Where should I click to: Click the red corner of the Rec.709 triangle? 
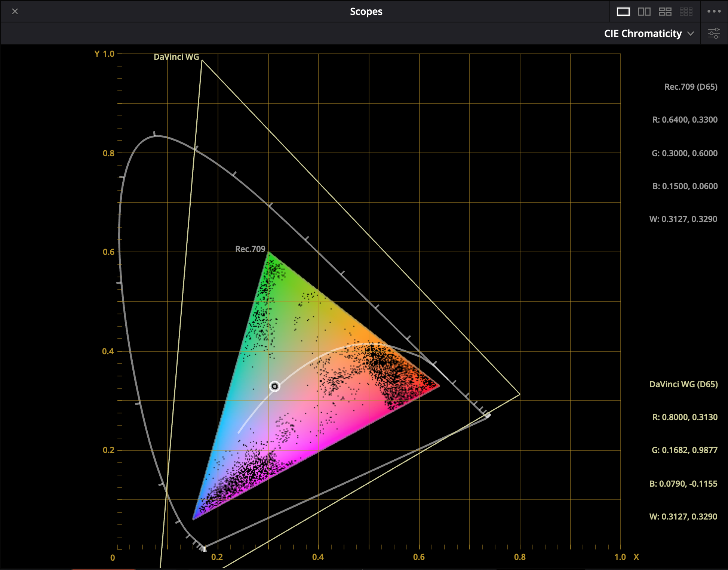coord(438,386)
